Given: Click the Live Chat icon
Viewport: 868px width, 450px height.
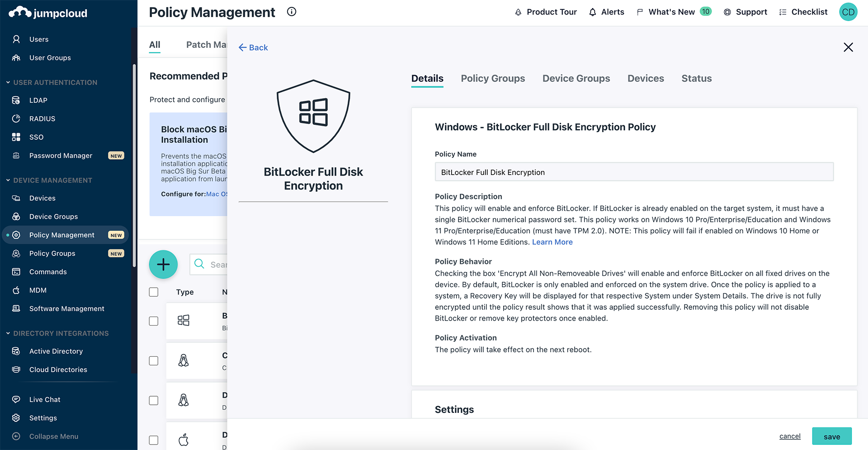Looking at the screenshot, I should 16,399.
